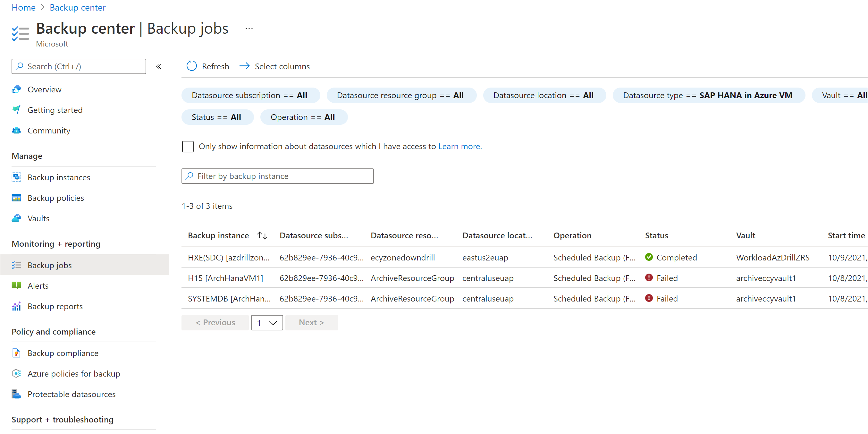Open the Backup reports menu item
This screenshot has height=434, width=868.
point(55,306)
